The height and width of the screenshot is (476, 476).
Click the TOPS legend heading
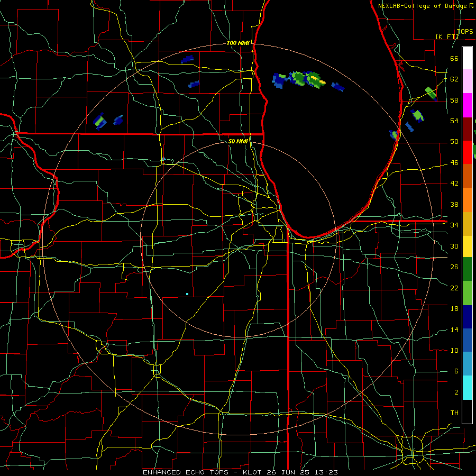(x=465, y=31)
